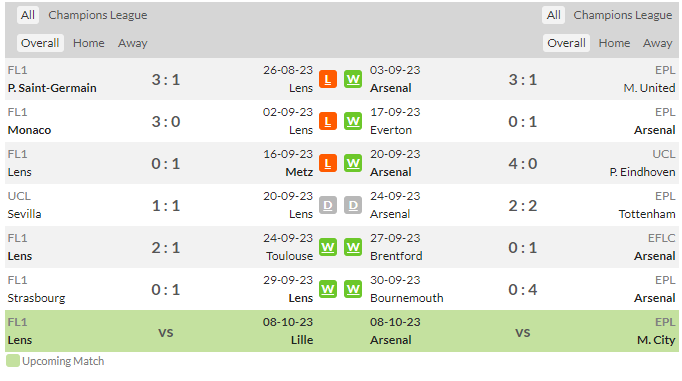Click the green Upcoming Match legend swatch
Viewport: 682px width, 381px height.
point(13,361)
